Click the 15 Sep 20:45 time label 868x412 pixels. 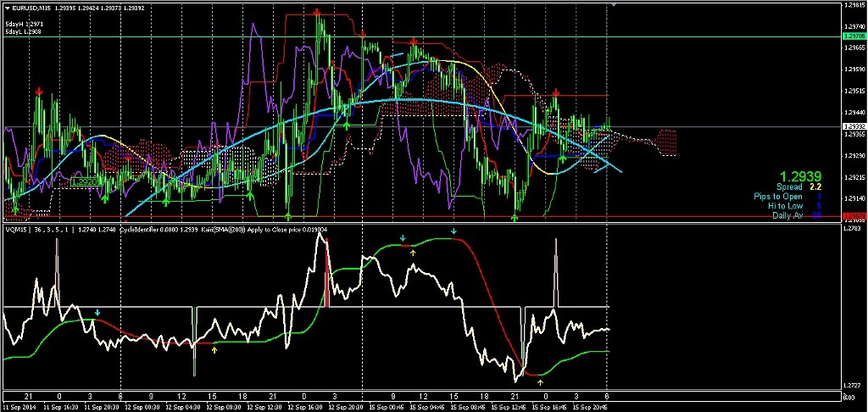[588, 406]
